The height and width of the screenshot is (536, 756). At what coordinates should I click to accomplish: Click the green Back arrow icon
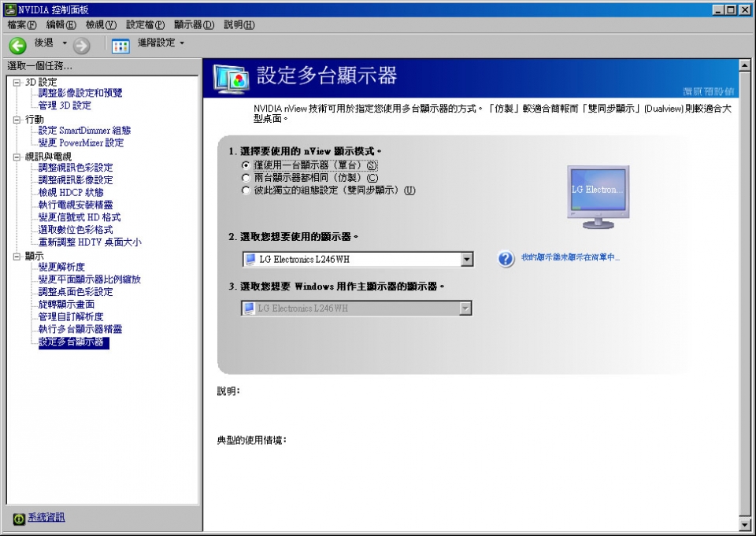click(x=18, y=46)
